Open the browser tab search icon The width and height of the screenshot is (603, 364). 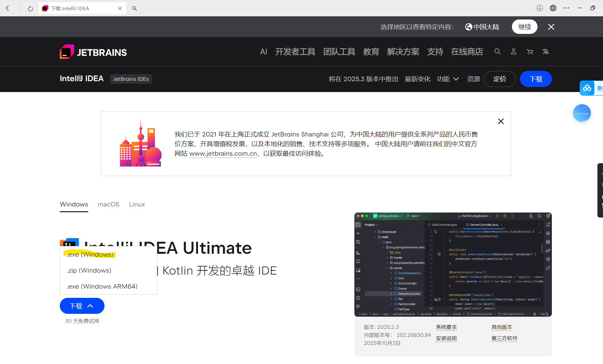(134, 8)
